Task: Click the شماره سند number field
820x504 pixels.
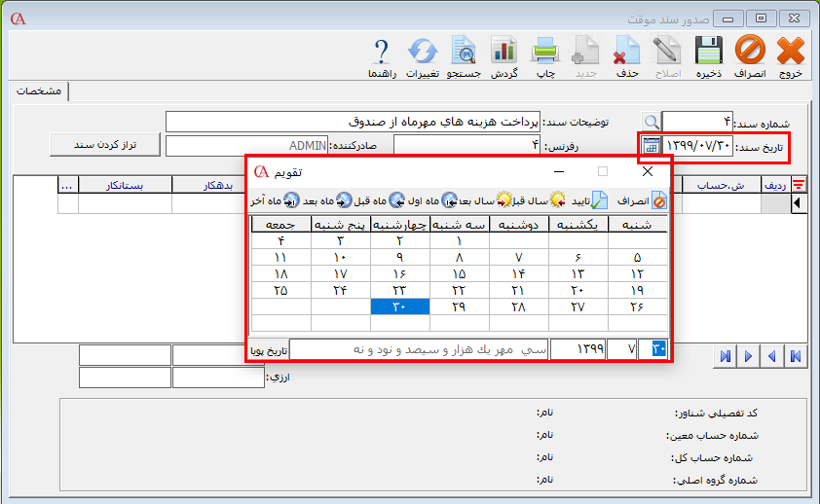Action: (x=697, y=122)
